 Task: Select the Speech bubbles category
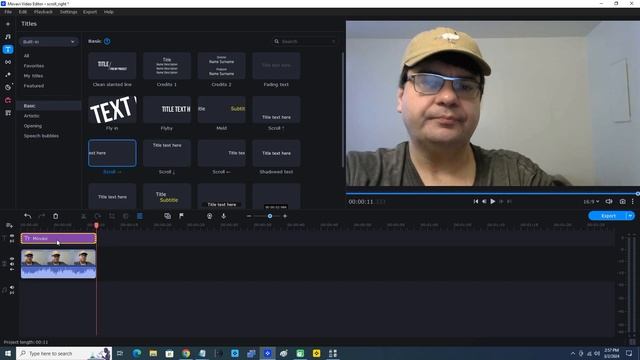coord(41,136)
